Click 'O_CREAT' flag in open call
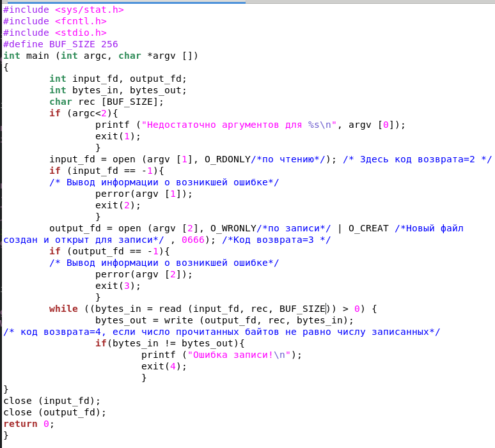This screenshot has width=495, height=448. 368,228
